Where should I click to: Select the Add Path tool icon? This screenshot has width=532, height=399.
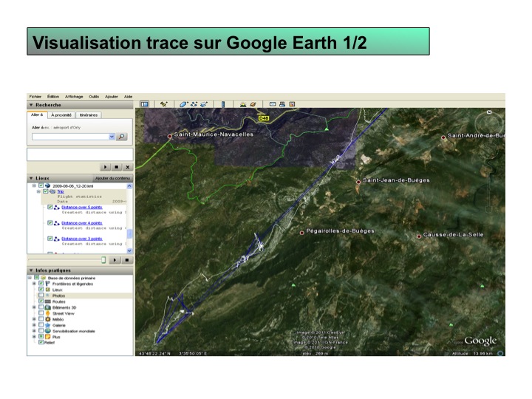(194, 104)
